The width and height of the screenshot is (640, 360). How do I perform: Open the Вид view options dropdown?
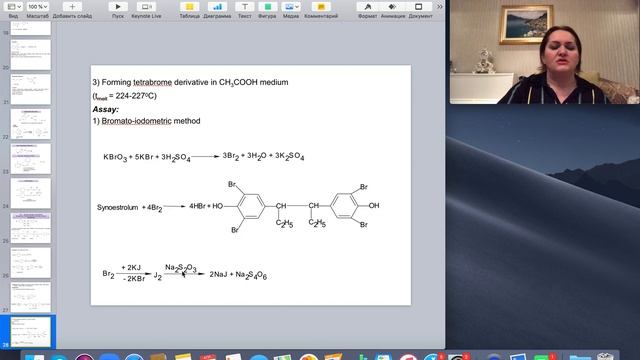(14, 7)
